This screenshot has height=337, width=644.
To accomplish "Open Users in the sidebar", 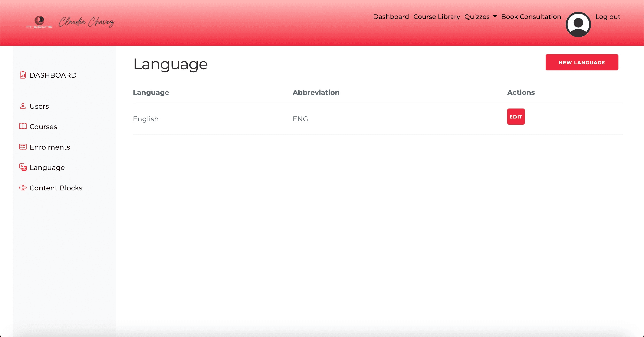I will (39, 106).
